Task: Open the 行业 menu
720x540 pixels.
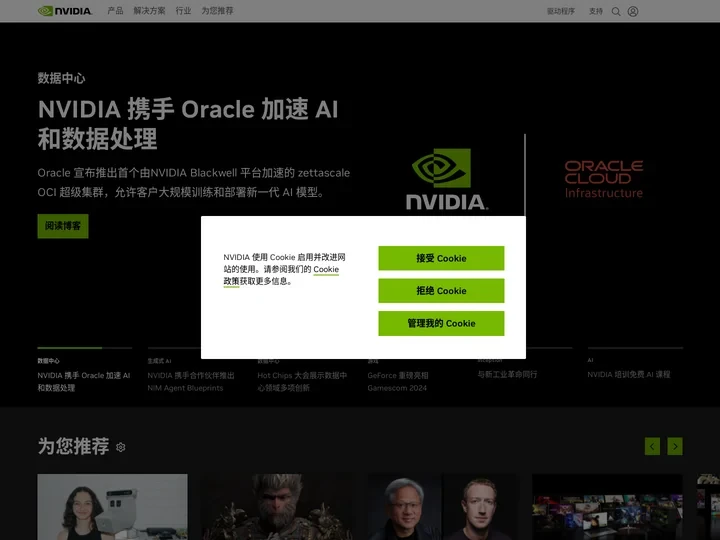Action: tap(183, 11)
